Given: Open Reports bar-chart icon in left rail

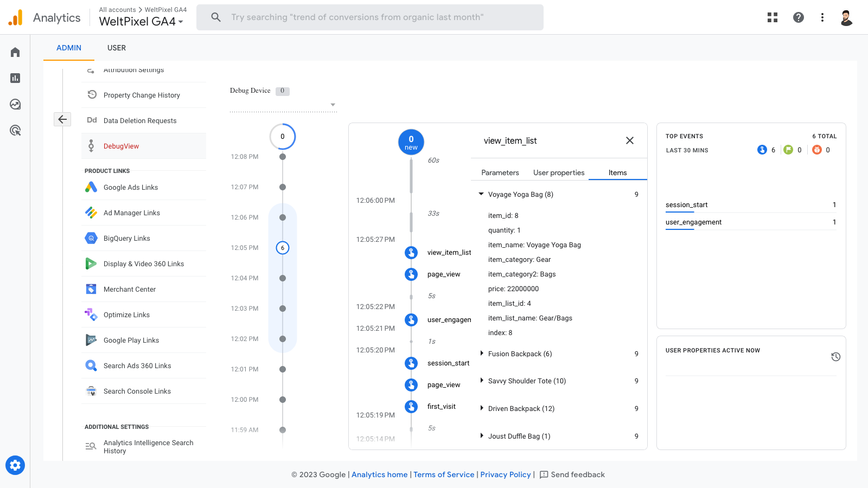Looking at the screenshot, I should point(15,78).
